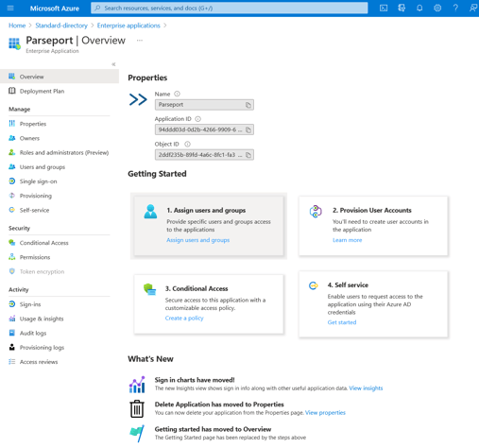Go to Standard-directory breadcrumb
This screenshot has height=448, width=479.
(x=61, y=26)
